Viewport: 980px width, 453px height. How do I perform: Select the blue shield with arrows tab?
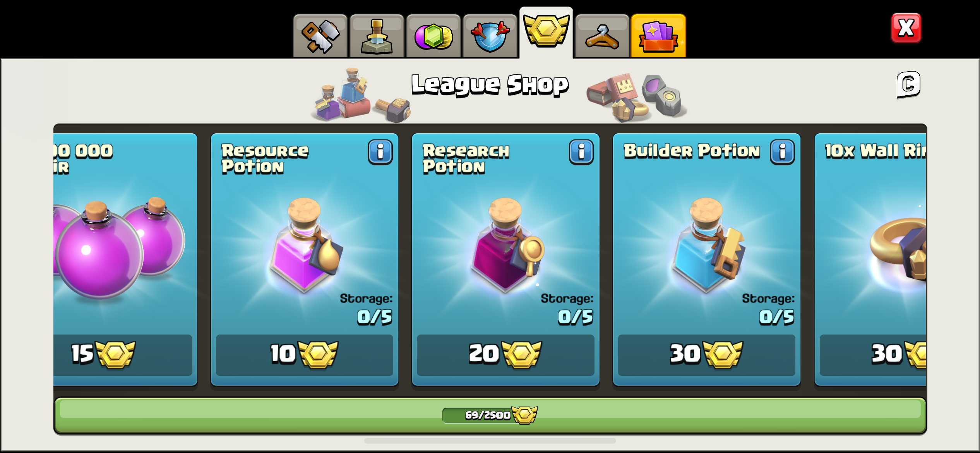[490, 36]
